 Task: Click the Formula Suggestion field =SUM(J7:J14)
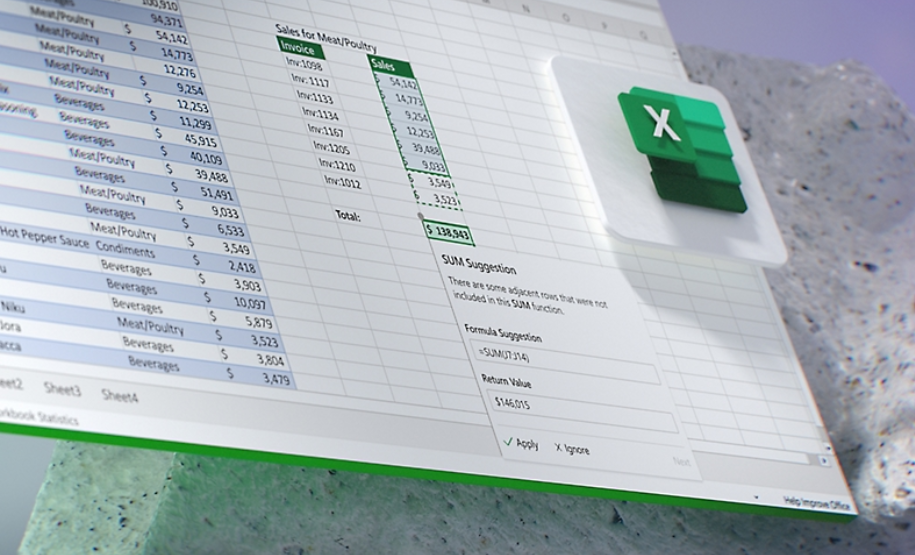point(564,363)
